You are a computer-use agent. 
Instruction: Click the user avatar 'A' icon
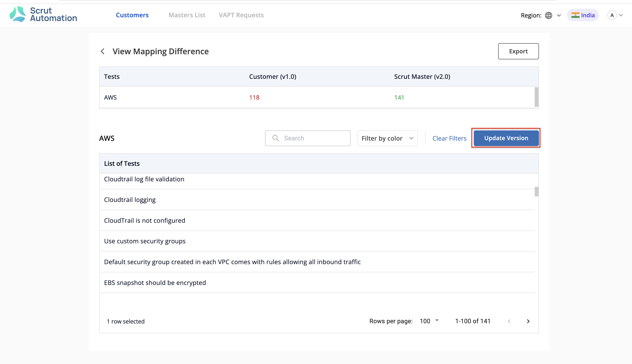coord(612,15)
